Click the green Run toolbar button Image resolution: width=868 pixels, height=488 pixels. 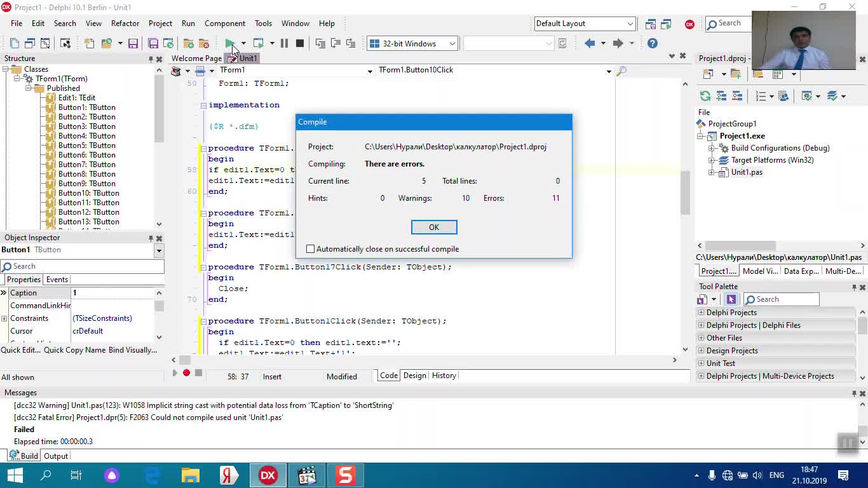[229, 43]
